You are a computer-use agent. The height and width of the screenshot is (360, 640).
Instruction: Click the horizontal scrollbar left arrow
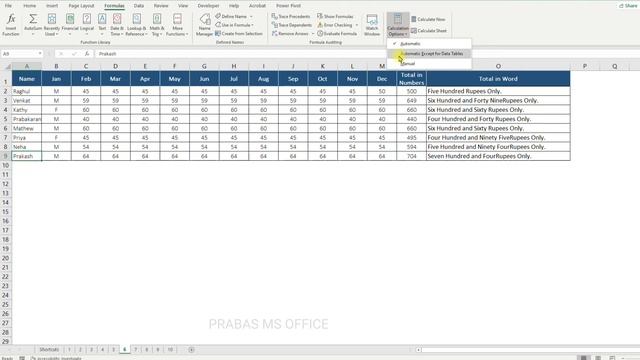click(418, 350)
